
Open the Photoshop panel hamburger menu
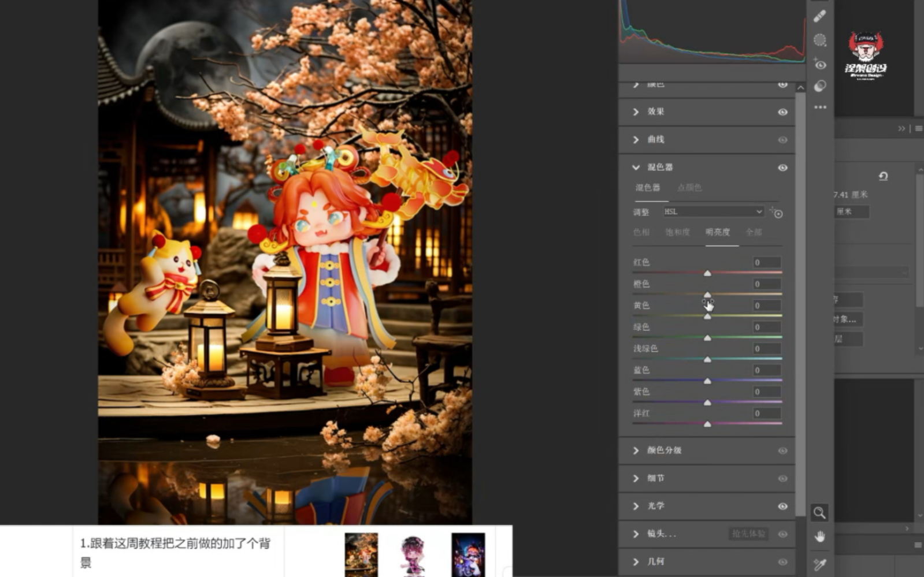(919, 128)
